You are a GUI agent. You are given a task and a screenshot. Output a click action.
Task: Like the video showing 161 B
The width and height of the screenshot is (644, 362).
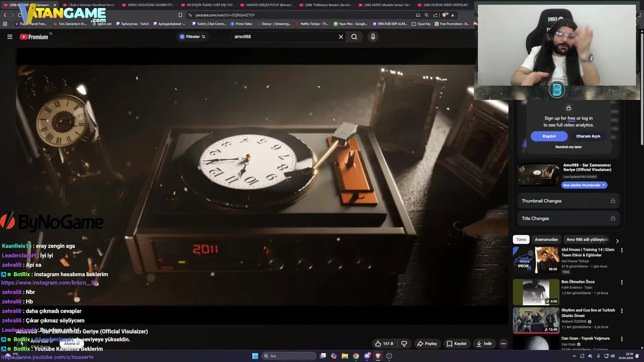pyautogui.click(x=384, y=344)
